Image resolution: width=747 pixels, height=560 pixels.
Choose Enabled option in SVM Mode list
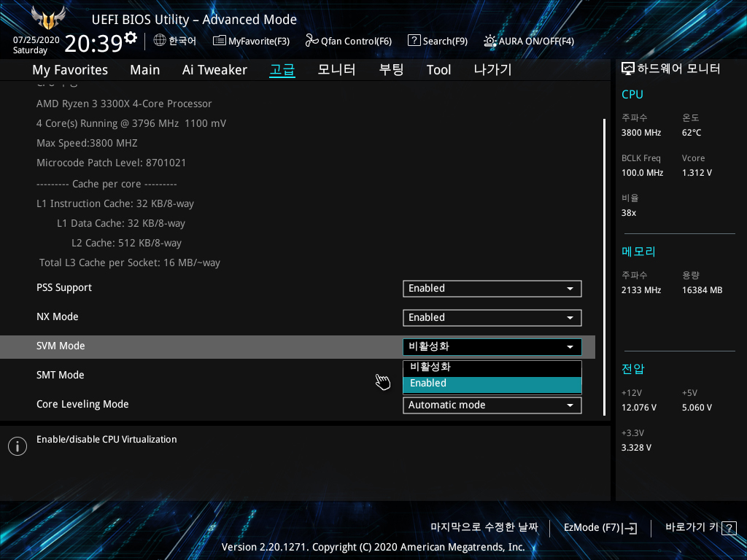[492, 385]
